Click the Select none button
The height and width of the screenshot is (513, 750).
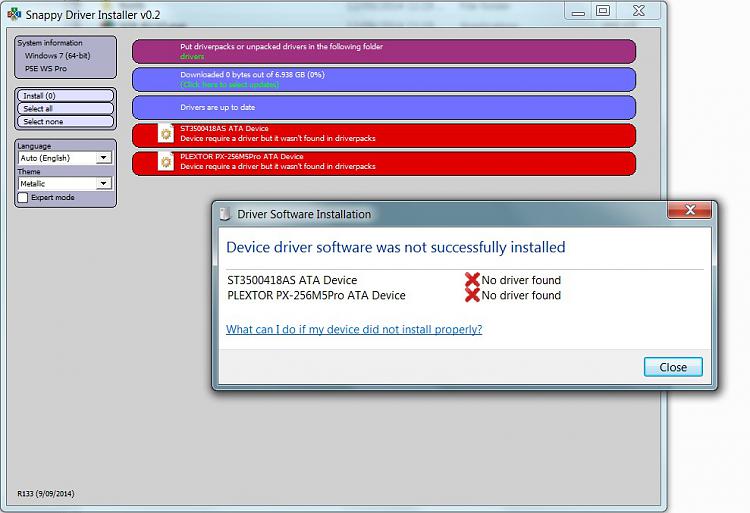(66, 121)
